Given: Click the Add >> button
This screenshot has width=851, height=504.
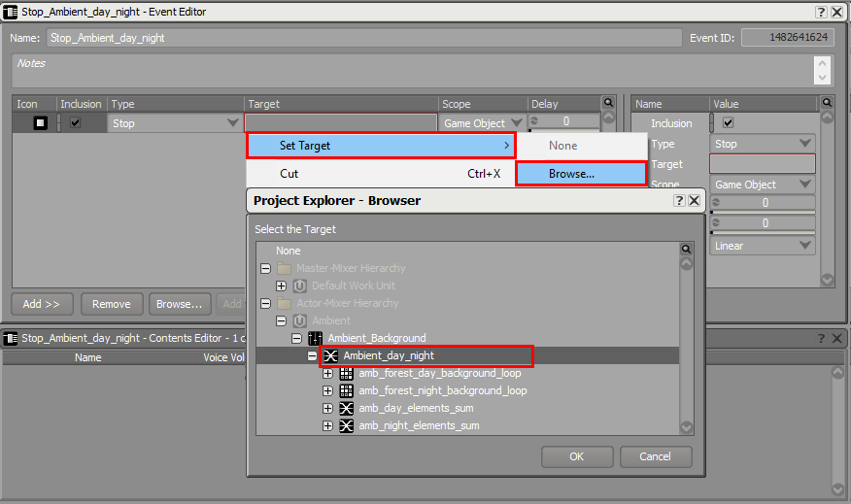Looking at the screenshot, I should 42,304.
